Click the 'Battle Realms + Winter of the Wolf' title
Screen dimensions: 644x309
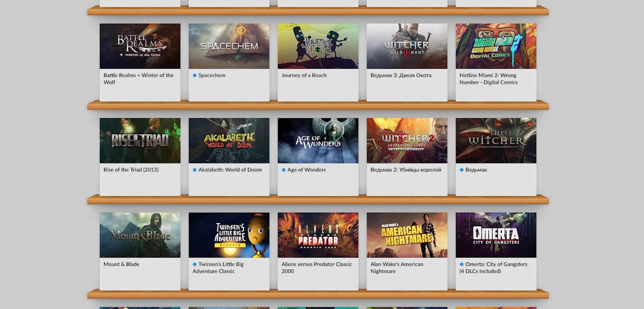[138, 78]
